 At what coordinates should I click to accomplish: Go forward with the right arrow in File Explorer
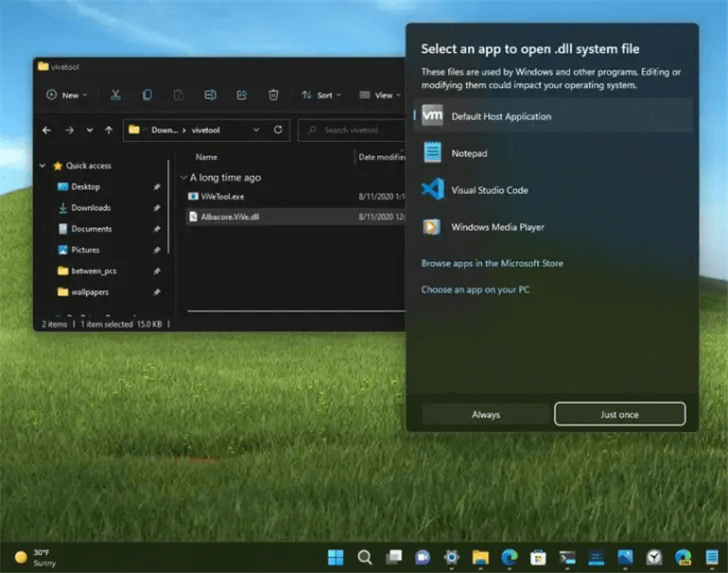pos(70,130)
